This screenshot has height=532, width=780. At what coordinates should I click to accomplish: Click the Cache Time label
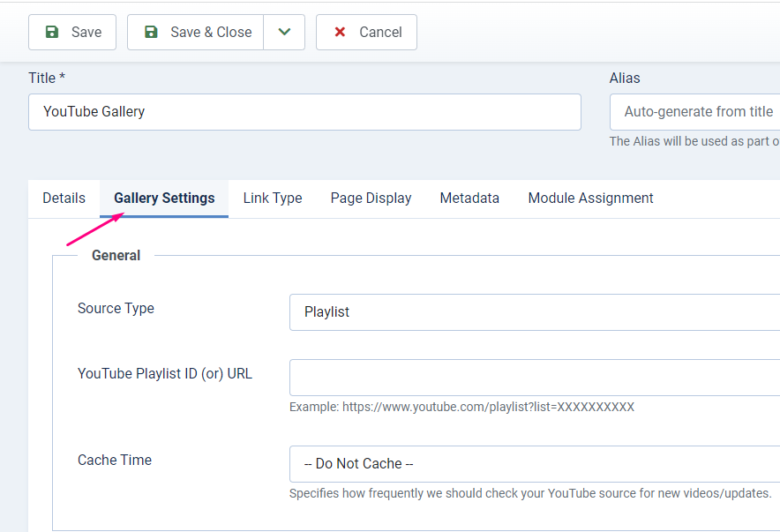click(115, 461)
